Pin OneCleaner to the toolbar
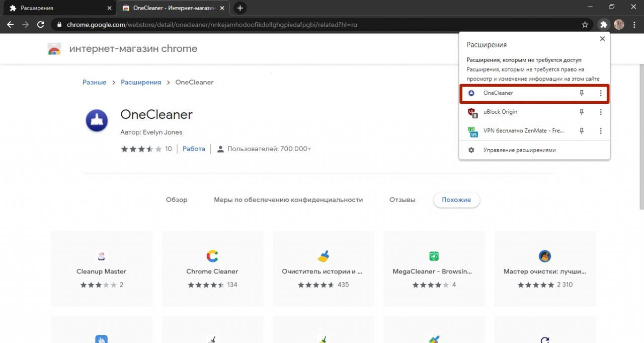This screenshot has height=343, width=644. (582, 93)
